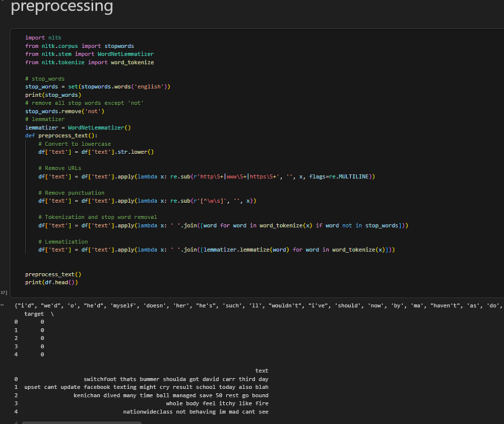Screen dimensions: 504x424
Task: Click the WordNetLemmatizer import line
Action: tap(89, 54)
